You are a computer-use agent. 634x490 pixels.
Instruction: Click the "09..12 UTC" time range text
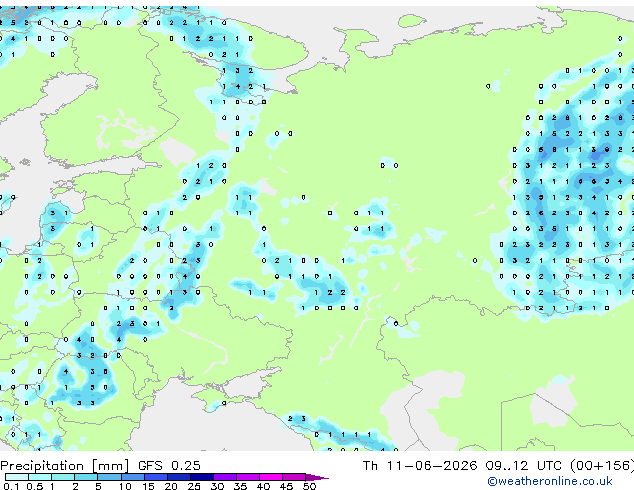point(523,466)
